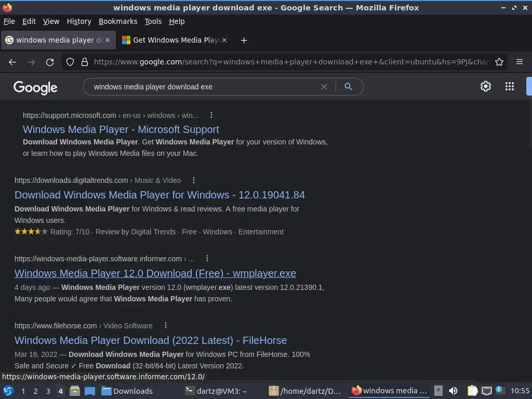The width and height of the screenshot is (532, 399).
Task: Click Rating: 7/10 text
Action: 70,232
